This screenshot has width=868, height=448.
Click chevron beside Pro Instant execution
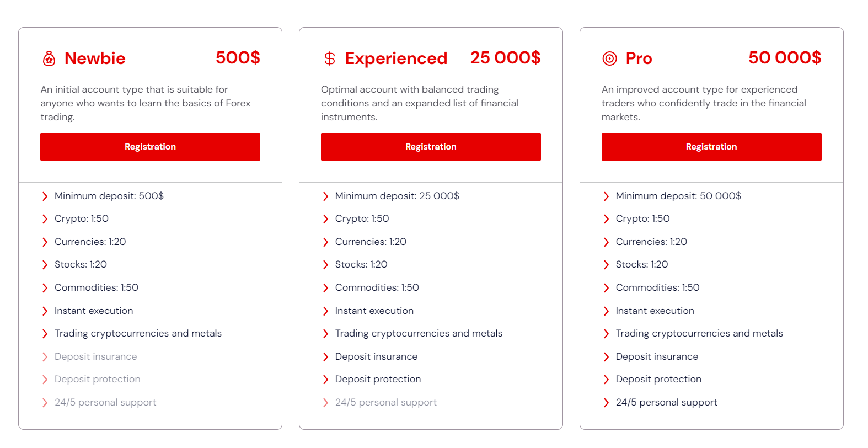pyautogui.click(x=607, y=311)
